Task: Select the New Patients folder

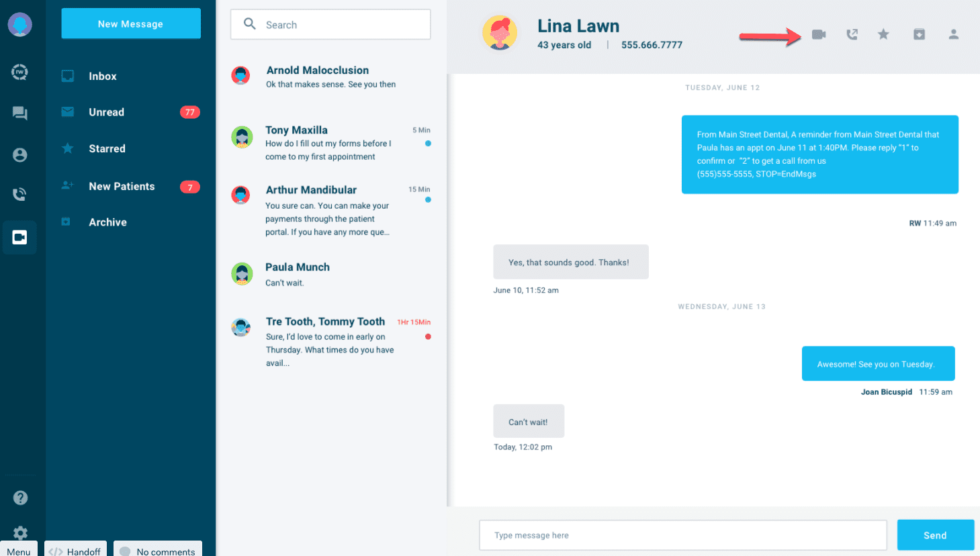Action: tap(131, 187)
